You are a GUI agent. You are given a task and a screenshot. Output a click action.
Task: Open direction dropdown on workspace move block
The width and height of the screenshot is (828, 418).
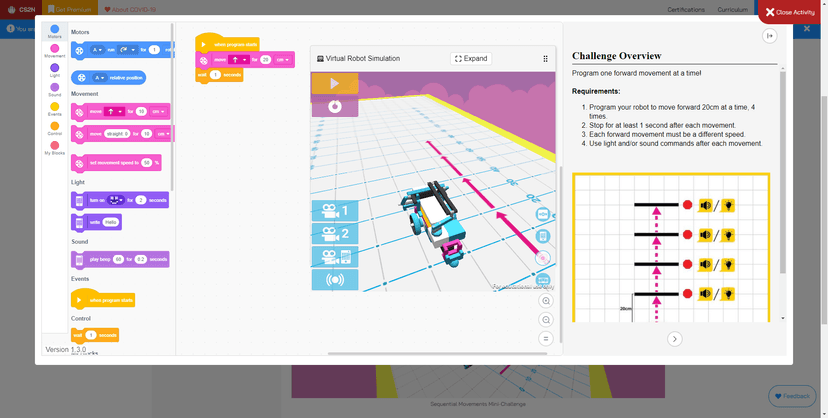click(x=238, y=60)
